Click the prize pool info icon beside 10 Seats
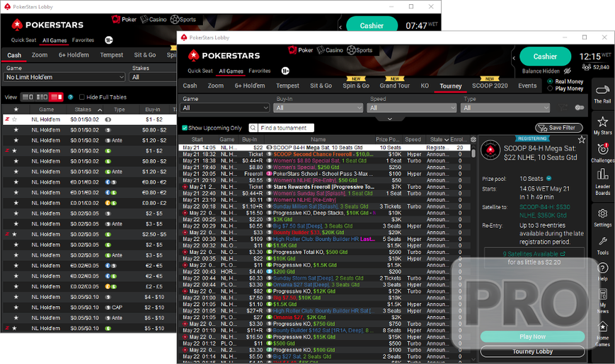 click(x=549, y=178)
